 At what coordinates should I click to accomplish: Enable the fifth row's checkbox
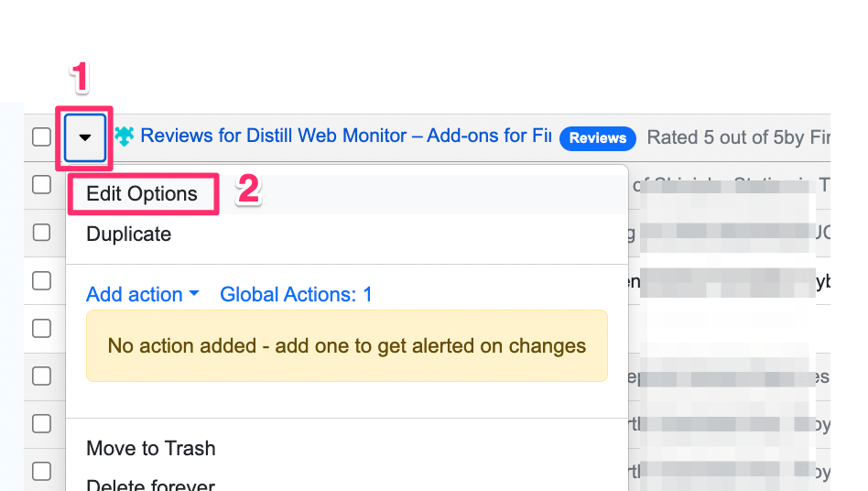41,328
